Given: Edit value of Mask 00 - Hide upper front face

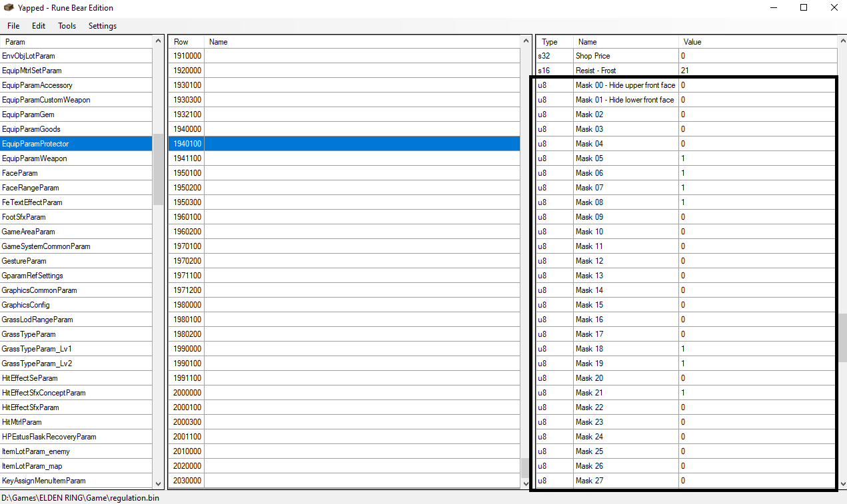Looking at the screenshot, I should tap(758, 85).
